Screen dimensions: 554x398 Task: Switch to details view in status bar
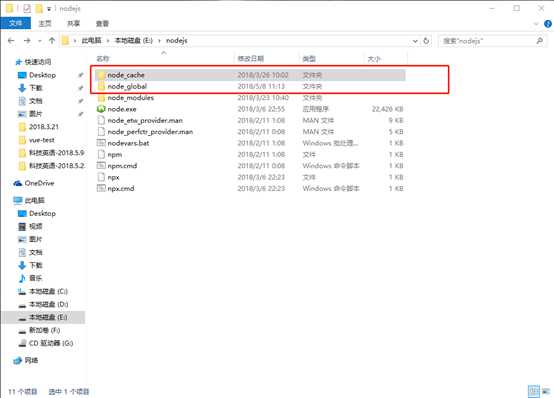(x=534, y=391)
